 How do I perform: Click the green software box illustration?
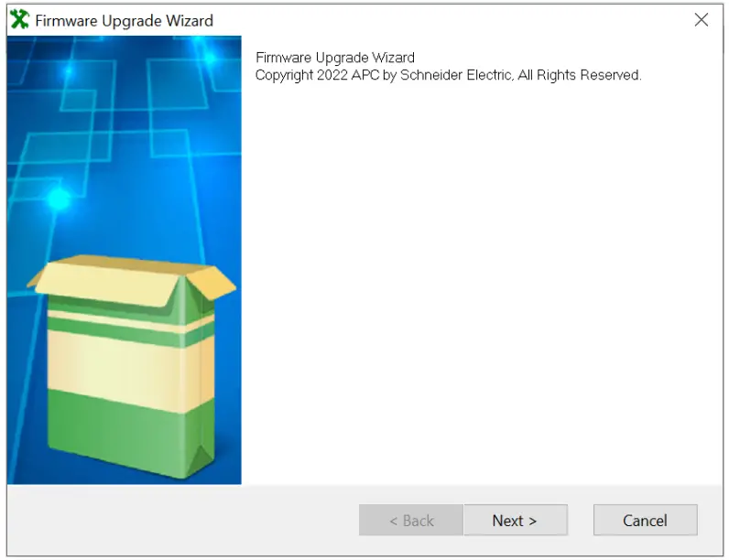pos(132,367)
